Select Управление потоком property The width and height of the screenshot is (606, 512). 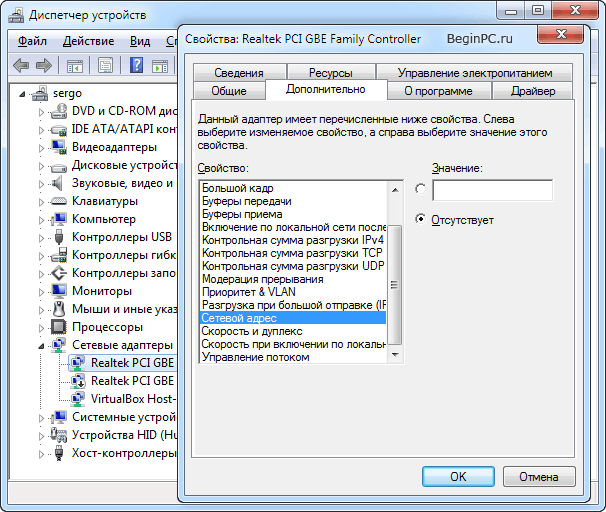293,357
